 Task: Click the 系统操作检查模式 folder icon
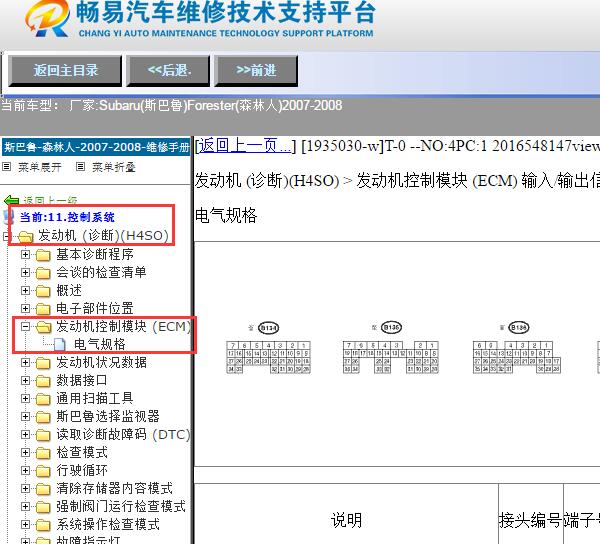pos(43,525)
